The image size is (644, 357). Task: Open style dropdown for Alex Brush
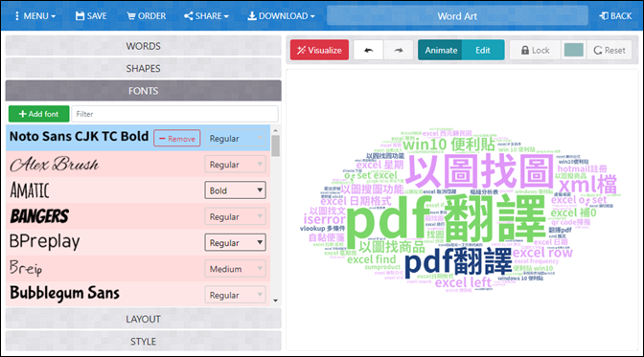pyautogui.click(x=235, y=164)
